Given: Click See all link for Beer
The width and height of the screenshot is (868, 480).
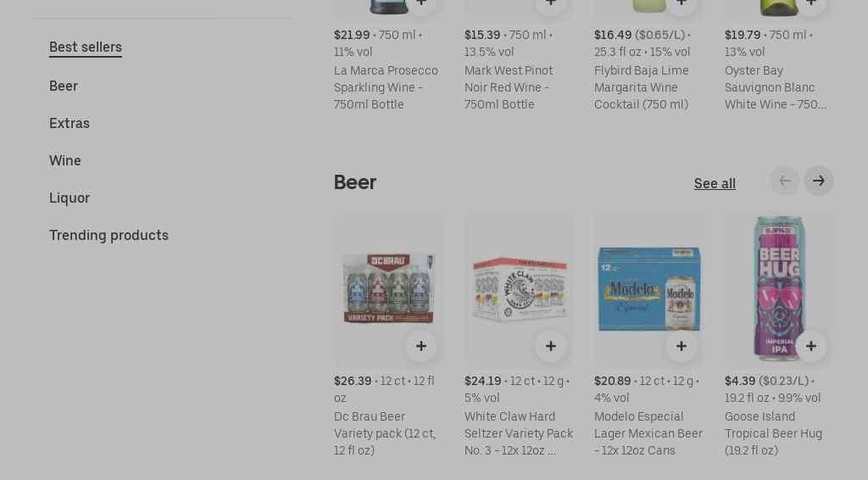Looking at the screenshot, I should pos(715,184).
